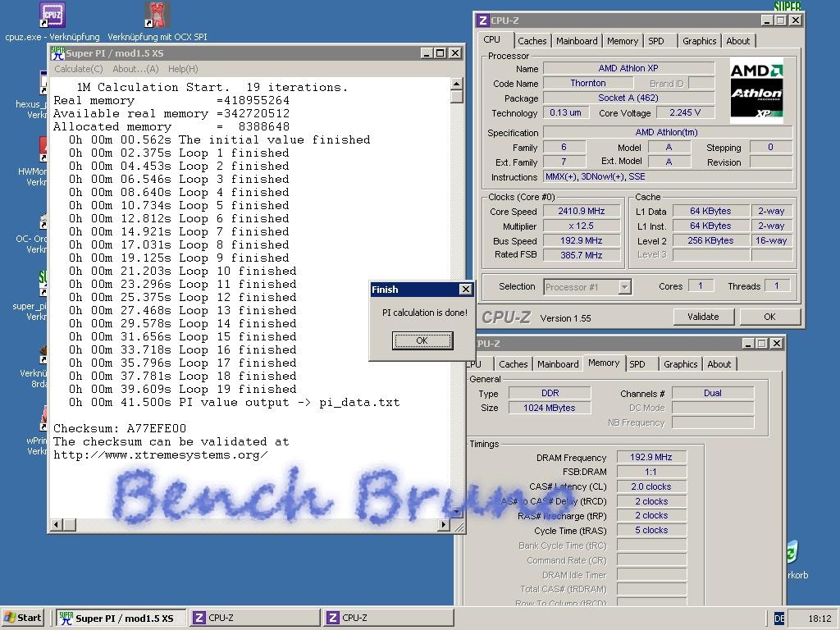Click the memory Type field DDR

tap(549, 393)
